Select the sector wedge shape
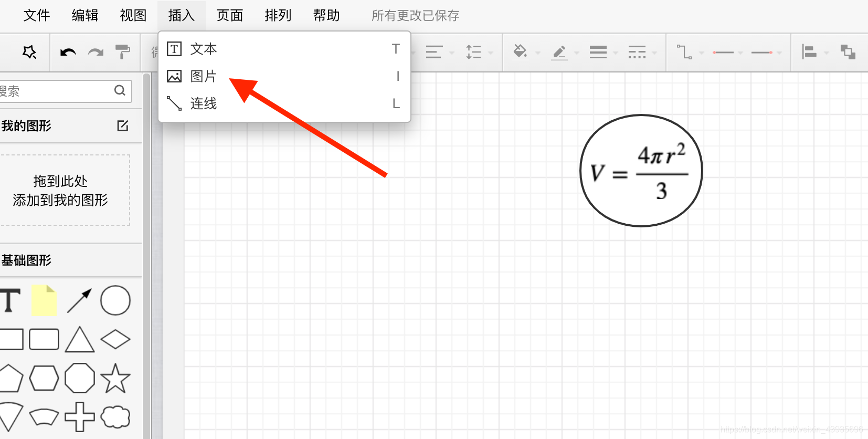The image size is (868, 439). pos(10,417)
